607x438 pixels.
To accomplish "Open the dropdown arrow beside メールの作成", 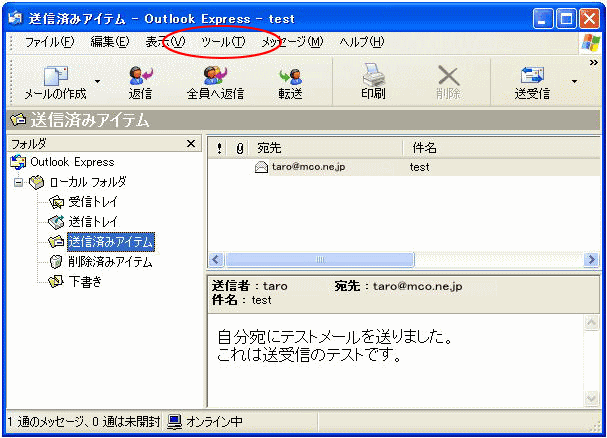I will (98, 81).
